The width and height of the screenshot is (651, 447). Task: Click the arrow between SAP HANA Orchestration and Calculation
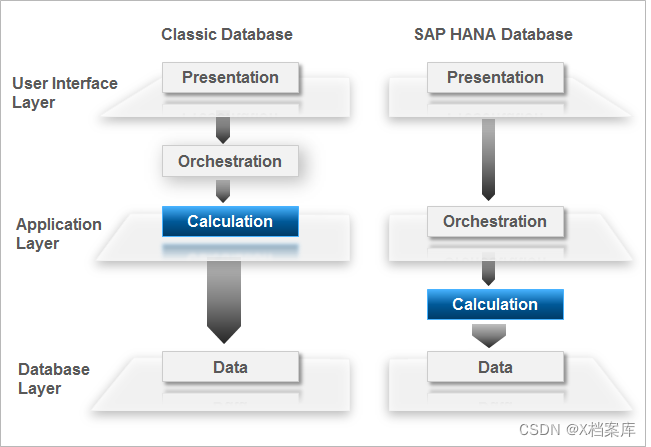pyautogui.click(x=489, y=266)
